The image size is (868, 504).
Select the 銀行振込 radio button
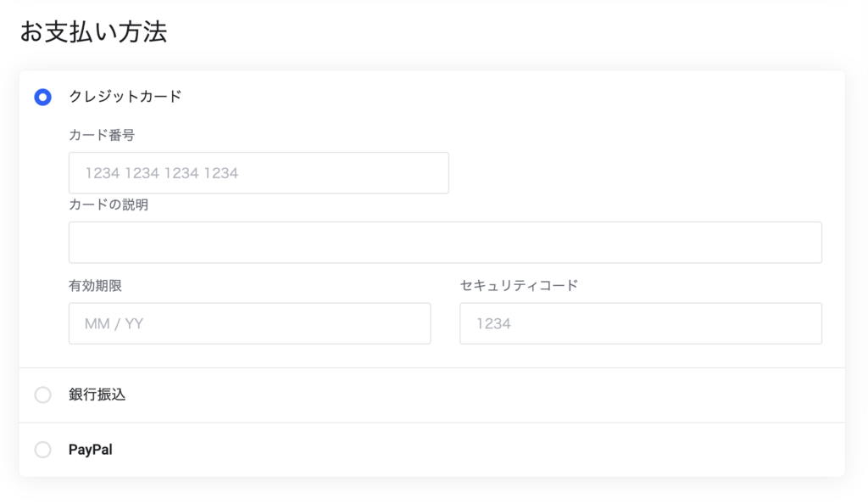42,395
